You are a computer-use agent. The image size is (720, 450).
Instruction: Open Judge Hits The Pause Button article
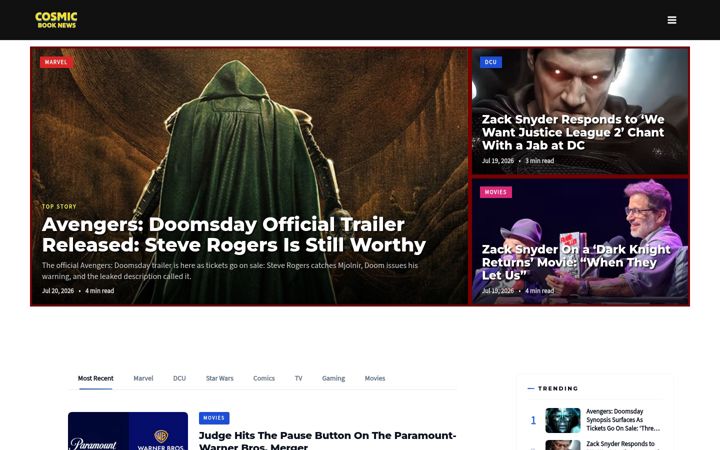pos(327,440)
